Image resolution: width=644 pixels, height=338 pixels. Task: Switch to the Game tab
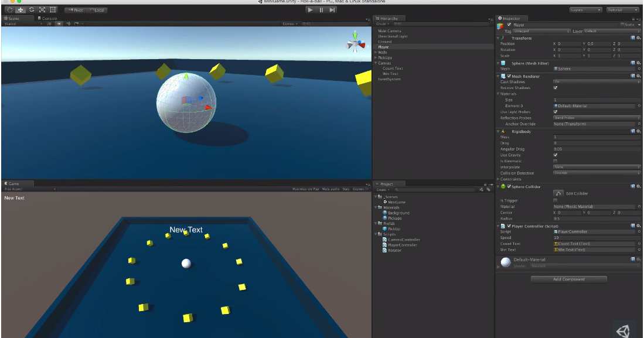12,183
